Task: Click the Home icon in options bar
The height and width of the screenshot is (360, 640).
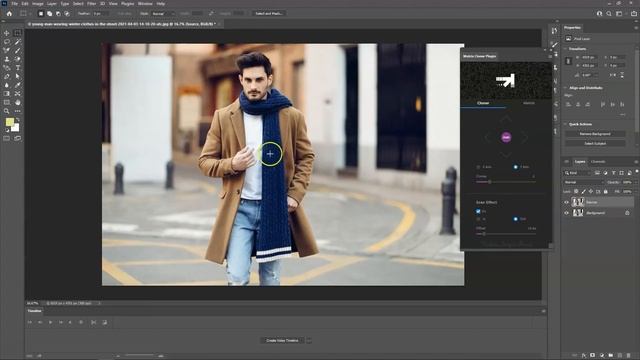Action: 9,13
